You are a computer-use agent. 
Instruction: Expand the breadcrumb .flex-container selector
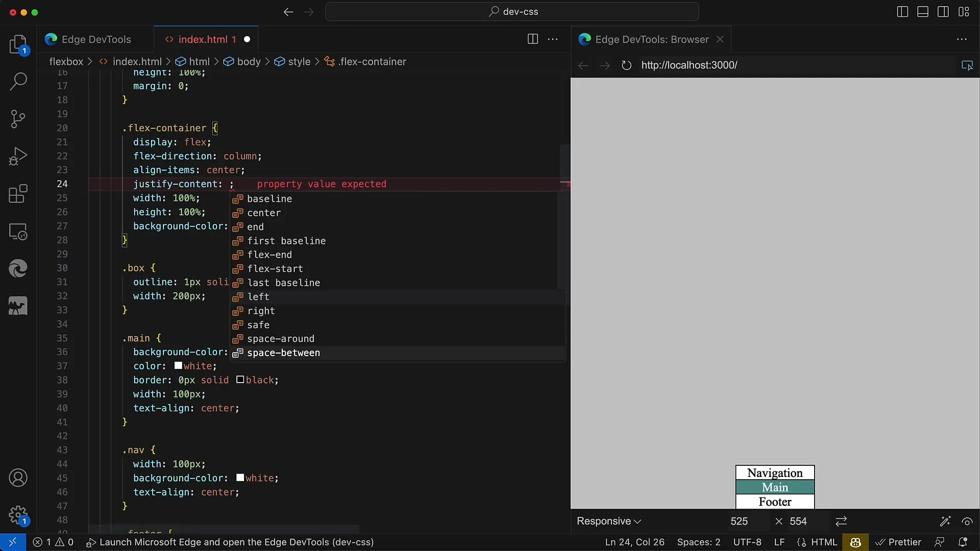pyautogui.click(x=374, y=61)
